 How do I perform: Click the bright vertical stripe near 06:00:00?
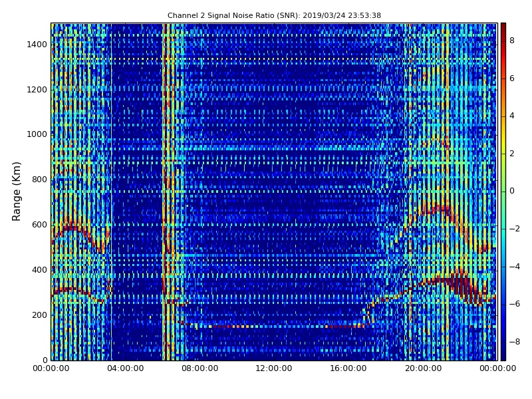point(165,192)
